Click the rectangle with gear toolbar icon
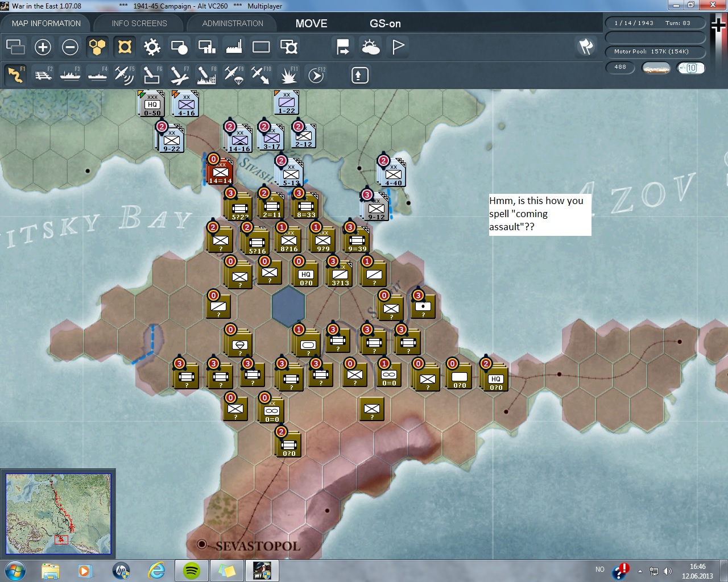The width and height of the screenshot is (728, 582). coord(288,47)
